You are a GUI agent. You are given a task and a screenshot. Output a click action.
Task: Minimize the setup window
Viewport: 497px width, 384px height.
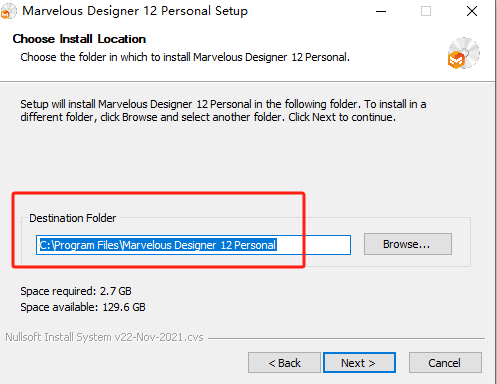point(381,11)
